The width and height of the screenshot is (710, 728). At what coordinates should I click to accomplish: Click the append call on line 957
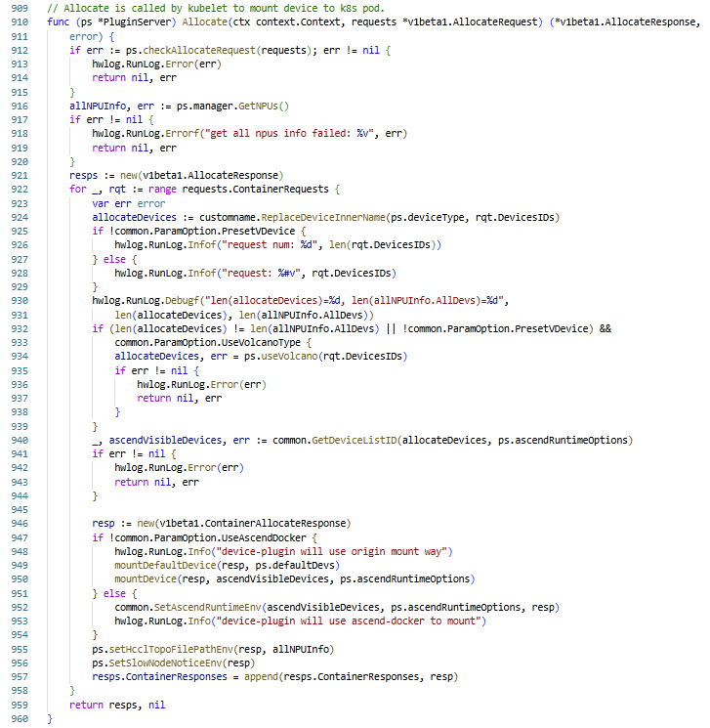click(261, 677)
